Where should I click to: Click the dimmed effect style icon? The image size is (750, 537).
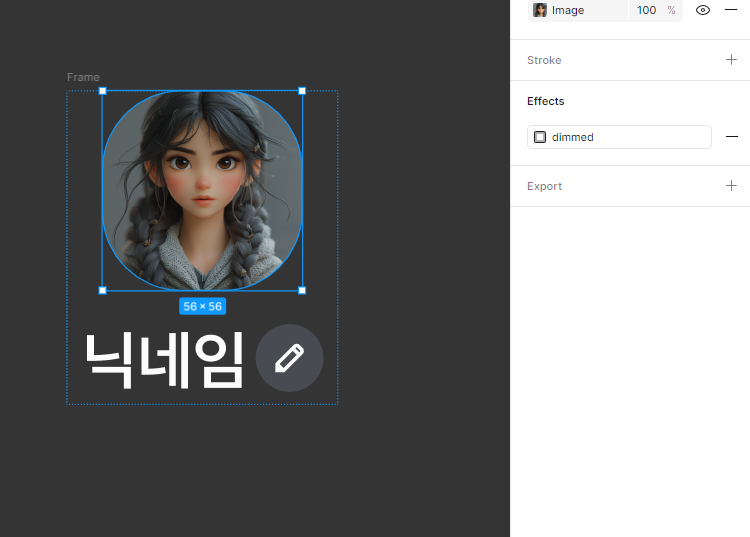click(540, 137)
